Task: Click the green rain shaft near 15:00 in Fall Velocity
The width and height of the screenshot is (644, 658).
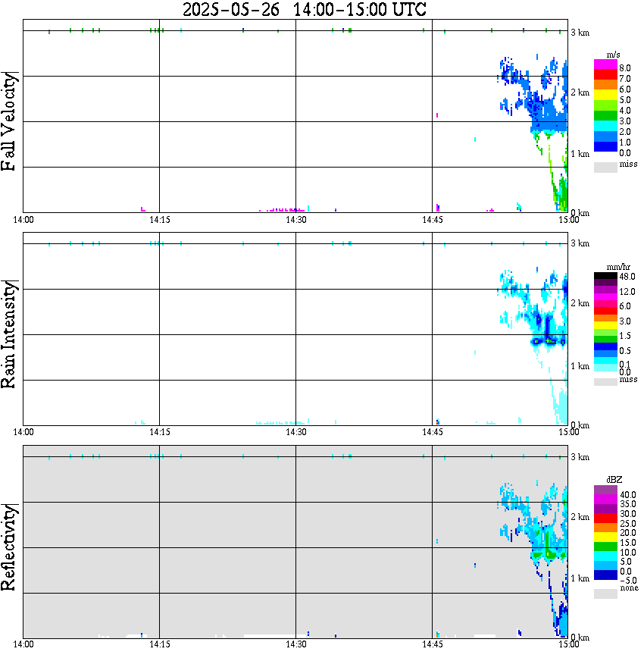Action: (561, 193)
